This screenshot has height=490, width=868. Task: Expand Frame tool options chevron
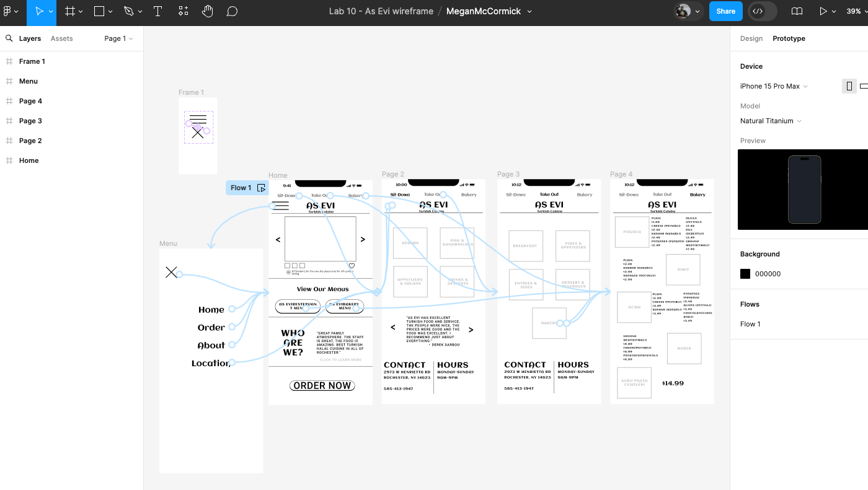coord(81,12)
